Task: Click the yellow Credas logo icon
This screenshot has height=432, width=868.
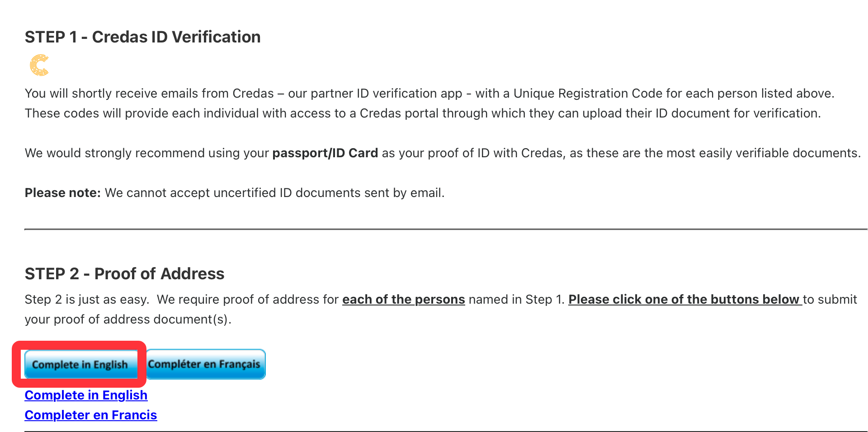Action: point(39,65)
